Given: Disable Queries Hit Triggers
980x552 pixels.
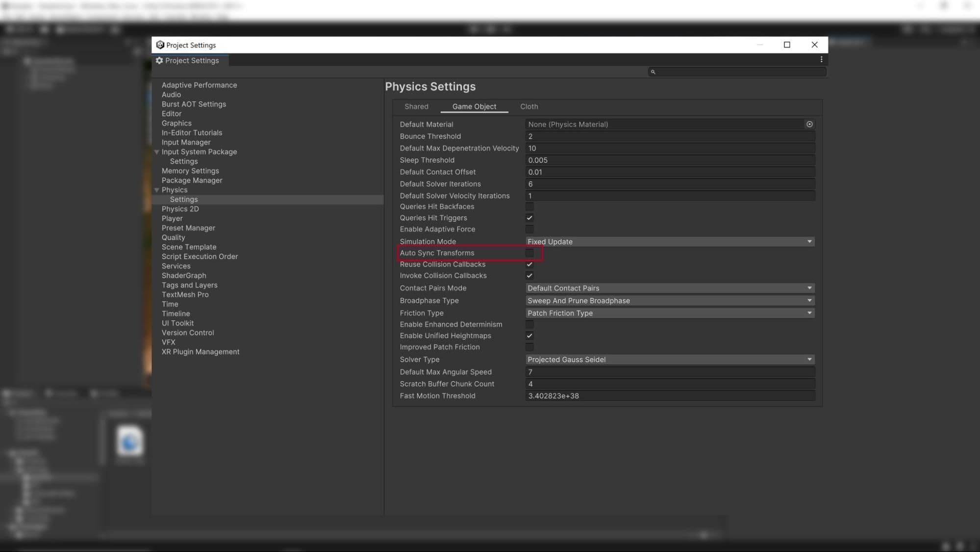Looking at the screenshot, I should click(529, 218).
